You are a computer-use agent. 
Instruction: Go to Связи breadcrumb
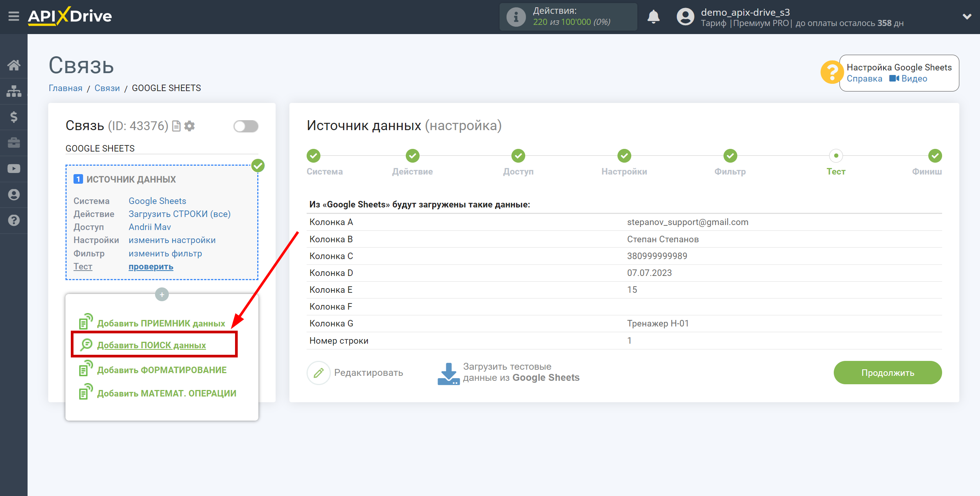pos(107,88)
